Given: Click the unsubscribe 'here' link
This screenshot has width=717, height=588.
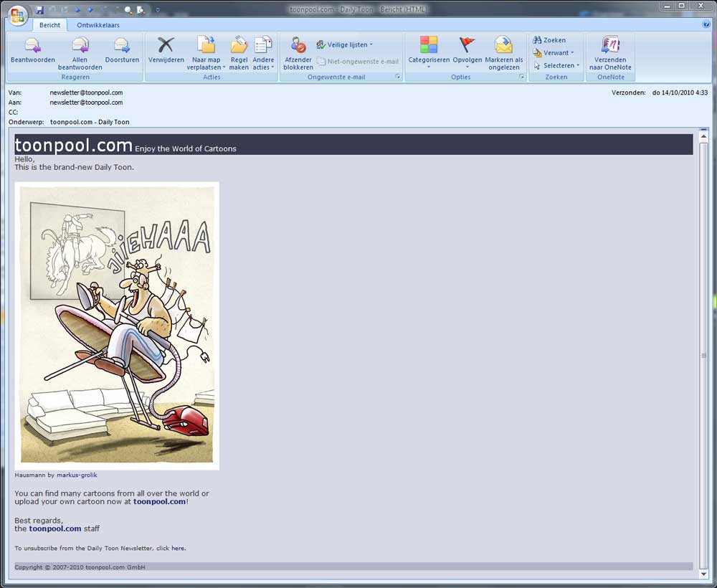Looking at the screenshot, I should [177, 548].
